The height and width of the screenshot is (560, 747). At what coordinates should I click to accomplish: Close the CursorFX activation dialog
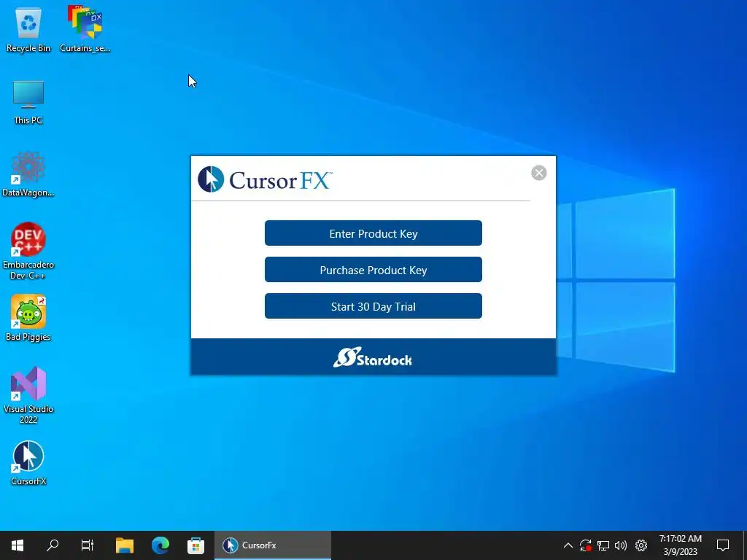pyautogui.click(x=539, y=173)
